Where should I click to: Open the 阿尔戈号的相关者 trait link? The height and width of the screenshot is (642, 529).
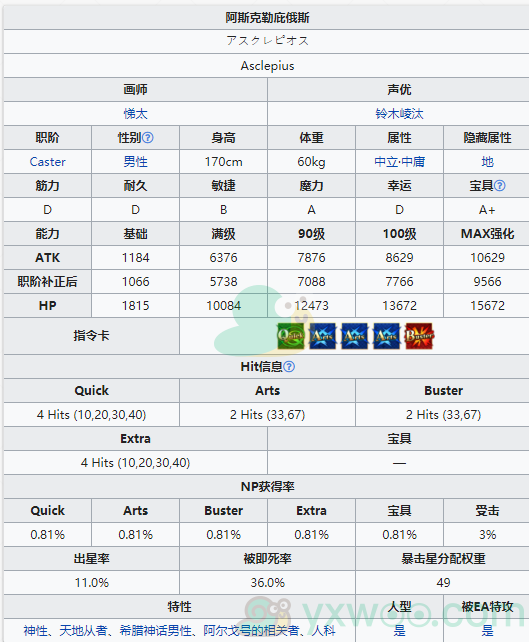coord(251,631)
